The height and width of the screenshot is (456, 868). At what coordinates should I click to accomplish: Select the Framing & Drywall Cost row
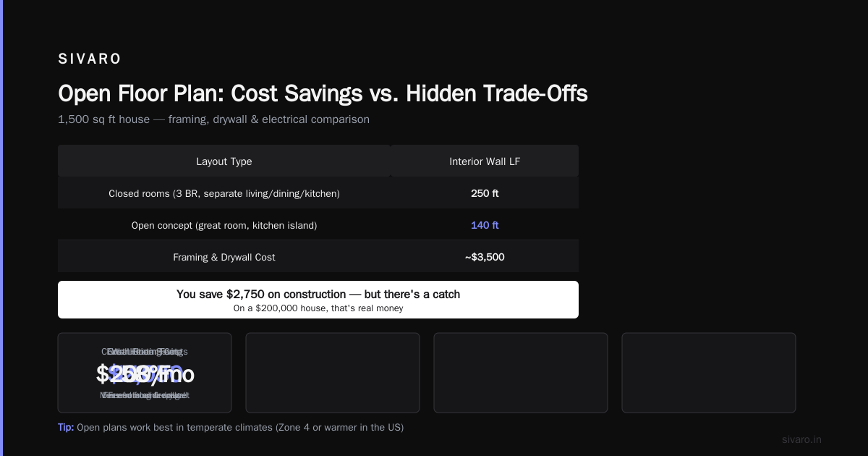[318, 257]
